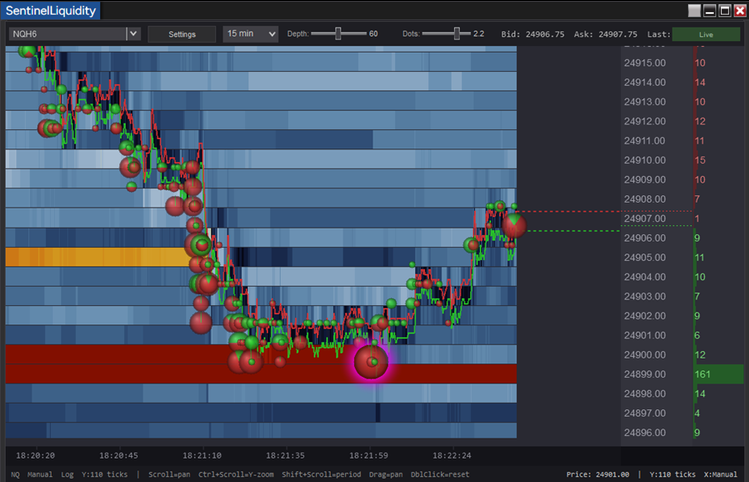The width and height of the screenshot is (749, 482).
Task: Select price level 24910.00 in ladder
Action: pos(644,161)
